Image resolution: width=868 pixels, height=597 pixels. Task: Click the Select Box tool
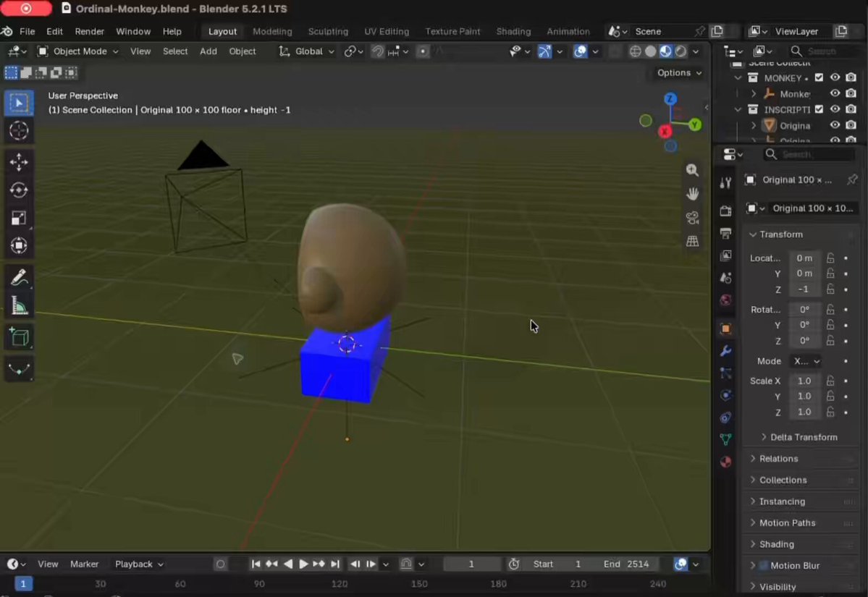(19, 103)
